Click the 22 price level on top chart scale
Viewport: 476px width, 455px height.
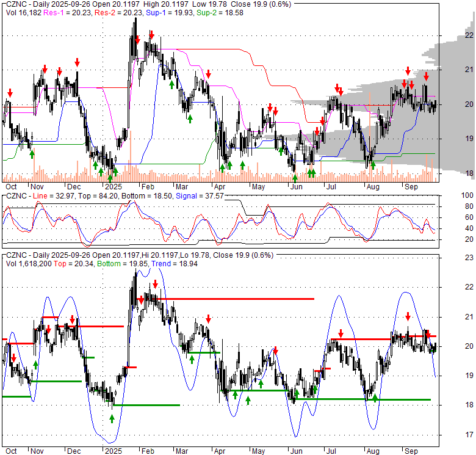point(469,35)
